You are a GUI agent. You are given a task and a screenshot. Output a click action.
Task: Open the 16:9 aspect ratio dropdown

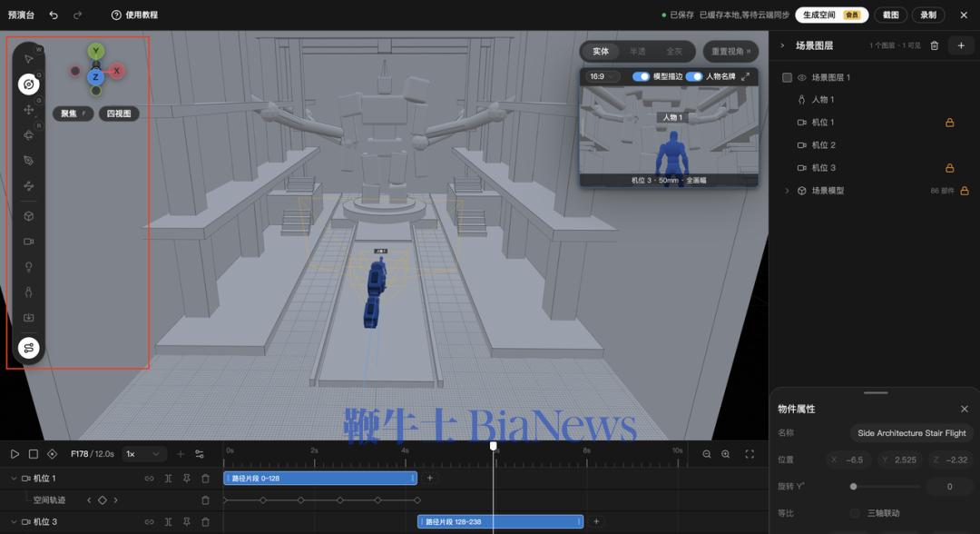pos(602,76)
